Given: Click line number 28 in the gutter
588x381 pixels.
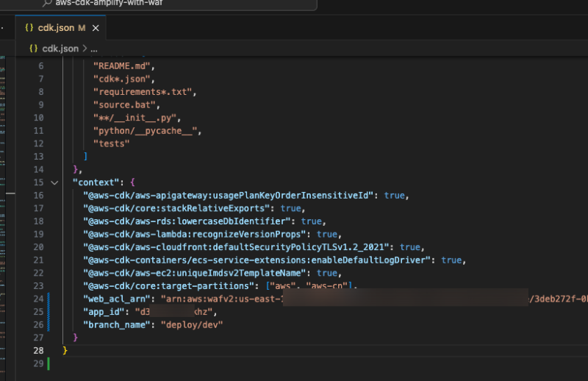Looking at the screenshot, I should coord(39,350).
